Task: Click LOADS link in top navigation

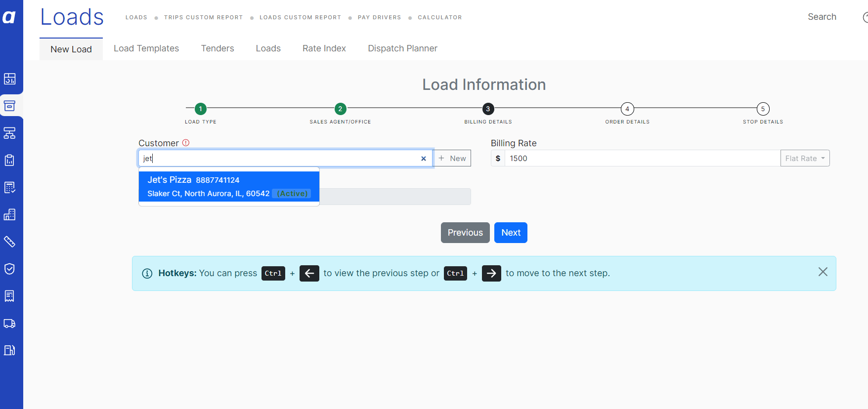Action: pyautogui.click(x=136, y=17)
